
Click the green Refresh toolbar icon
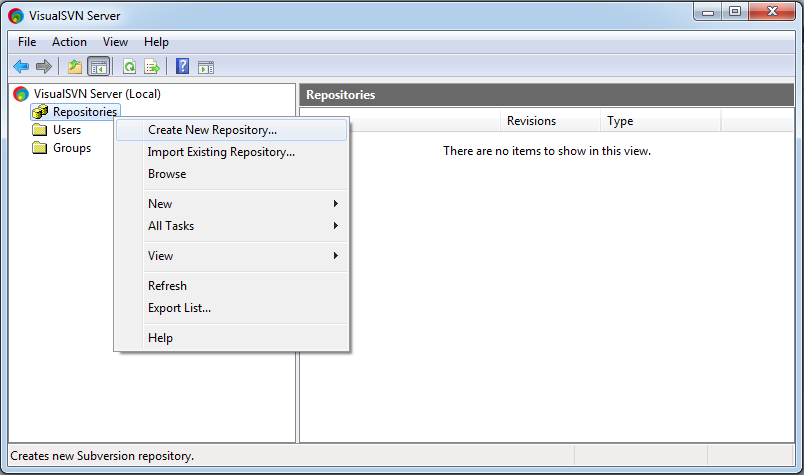click(130, 66)
